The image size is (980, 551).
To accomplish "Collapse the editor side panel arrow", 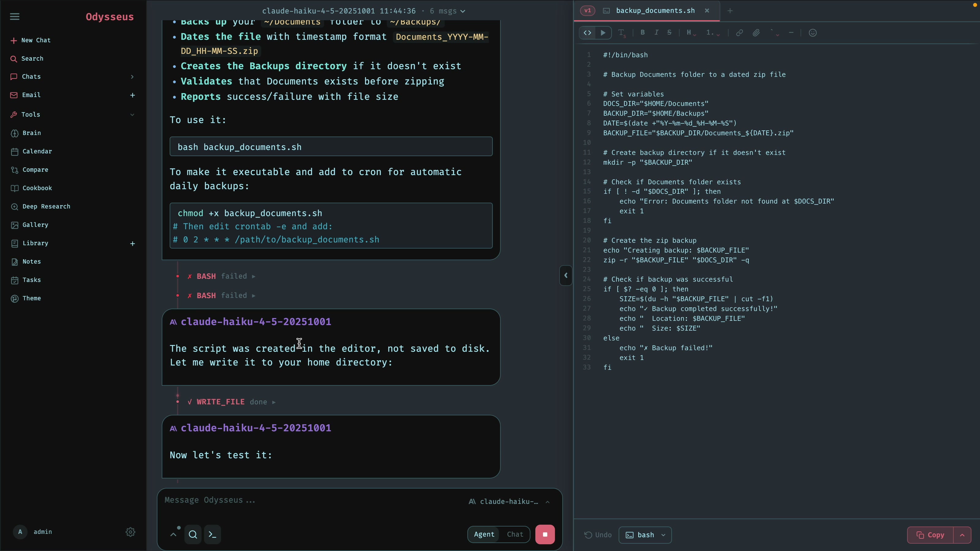I will (x=566, y=275).
